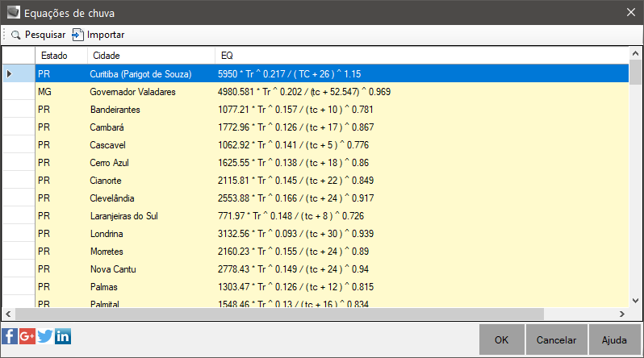Click the vertical scrollbar thumb
This screenshot has height=358, width=644.
[635, 72]
